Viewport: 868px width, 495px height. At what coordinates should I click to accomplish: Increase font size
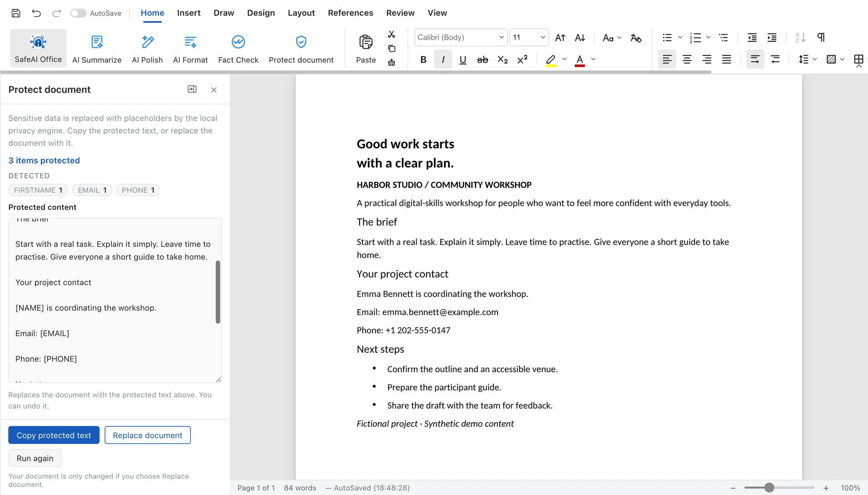[560, 38]
